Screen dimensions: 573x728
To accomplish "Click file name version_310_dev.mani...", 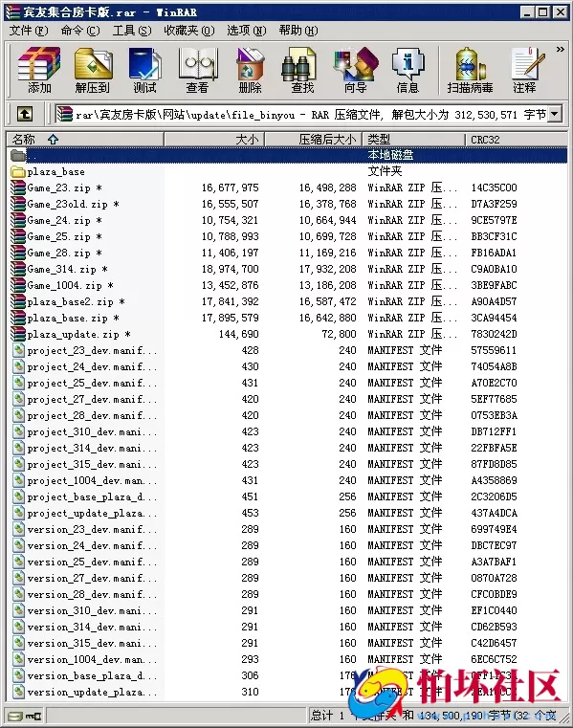I will coord(92,611).
